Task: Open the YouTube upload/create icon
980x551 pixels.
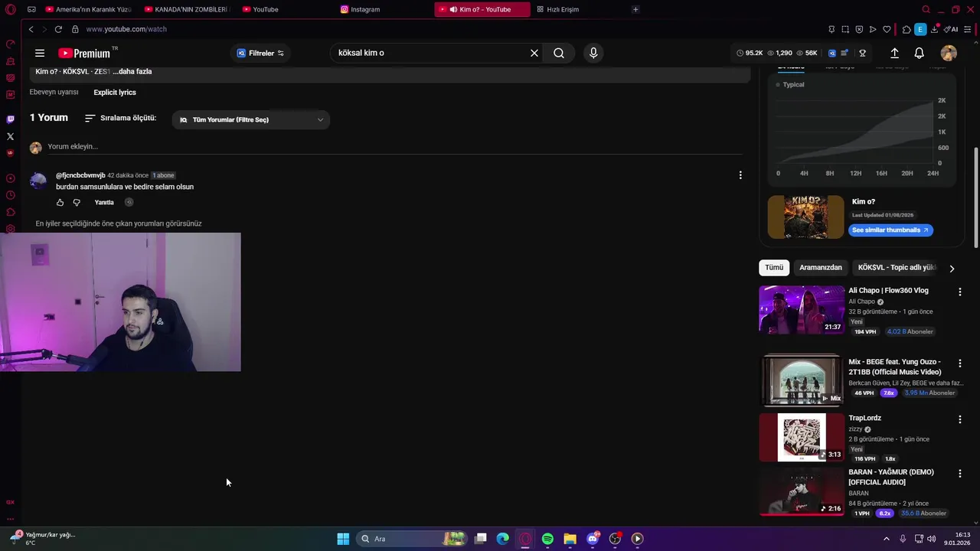Action: (x=894, y=53)
